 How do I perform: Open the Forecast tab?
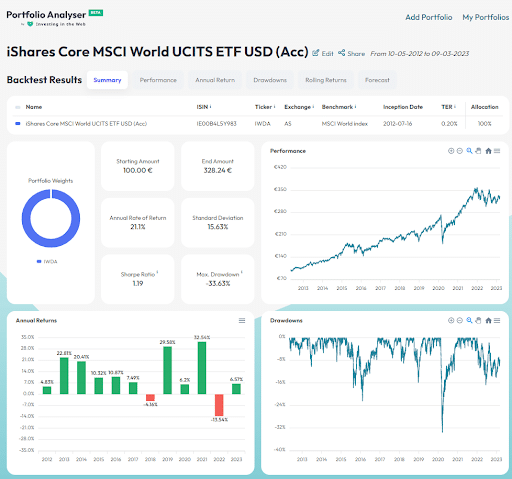(x=377, y=80)
